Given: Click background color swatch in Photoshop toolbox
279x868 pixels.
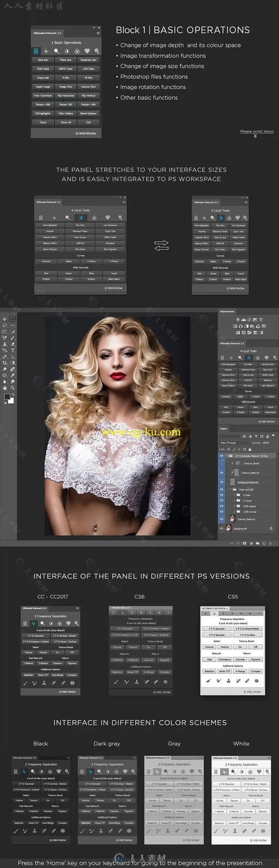Looking at the screenshot, I should tap(12, 401).
